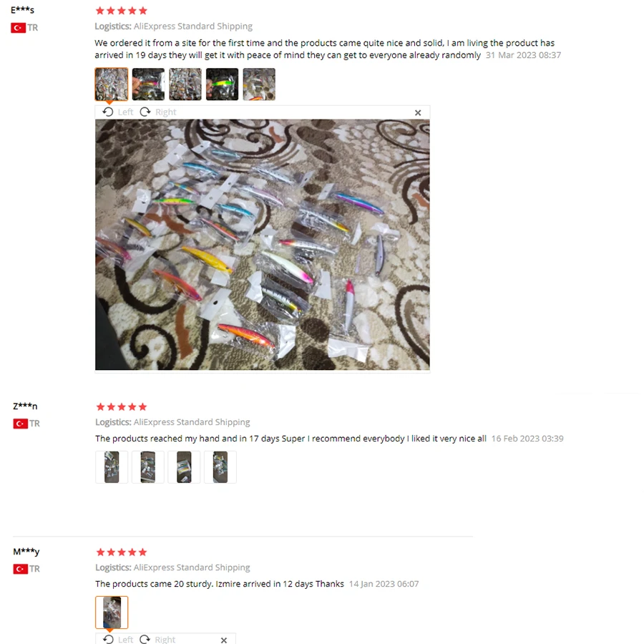Open second thumbnail in E***s review
Image resolution: width=644 pixels, height=644 pixels.
[148, 84]
